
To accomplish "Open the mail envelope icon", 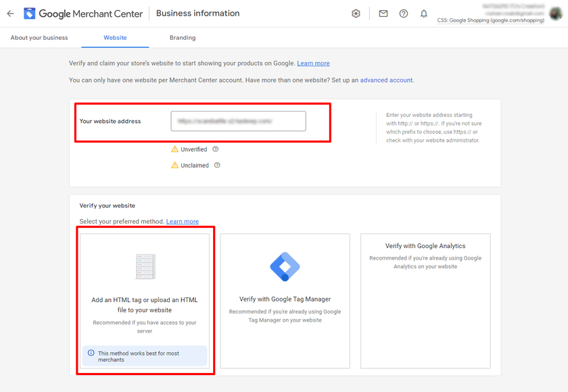I will [383, 14].
